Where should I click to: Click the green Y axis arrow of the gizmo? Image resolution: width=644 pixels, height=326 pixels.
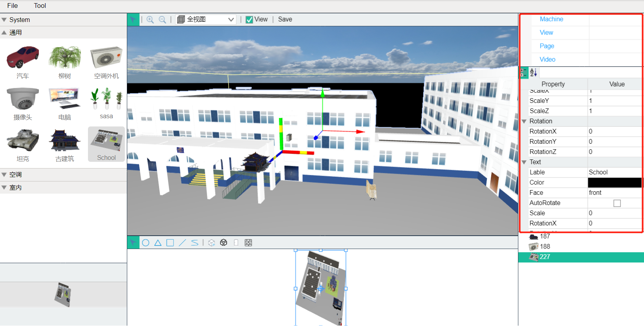click(x=322, y=93)
